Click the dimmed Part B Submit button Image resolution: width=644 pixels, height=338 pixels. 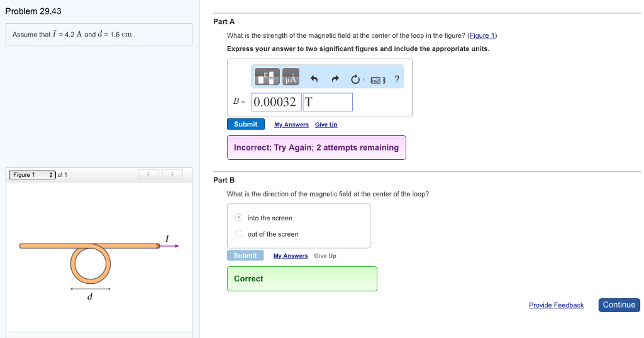tap(245, 256)
